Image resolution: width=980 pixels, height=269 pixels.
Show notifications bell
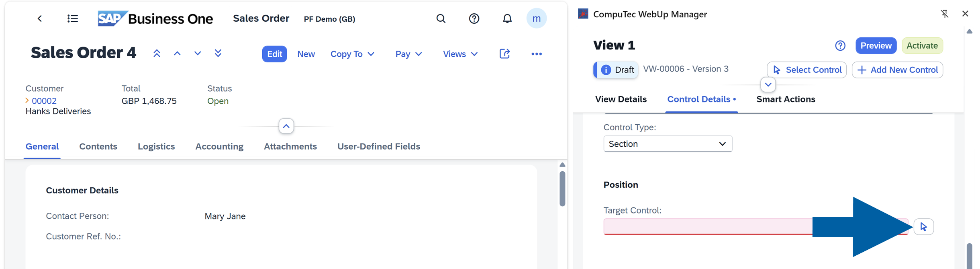507,18
